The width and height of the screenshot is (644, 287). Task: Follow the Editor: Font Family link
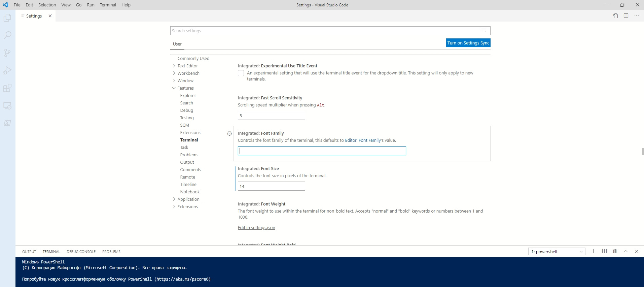[x=363, y=140]
